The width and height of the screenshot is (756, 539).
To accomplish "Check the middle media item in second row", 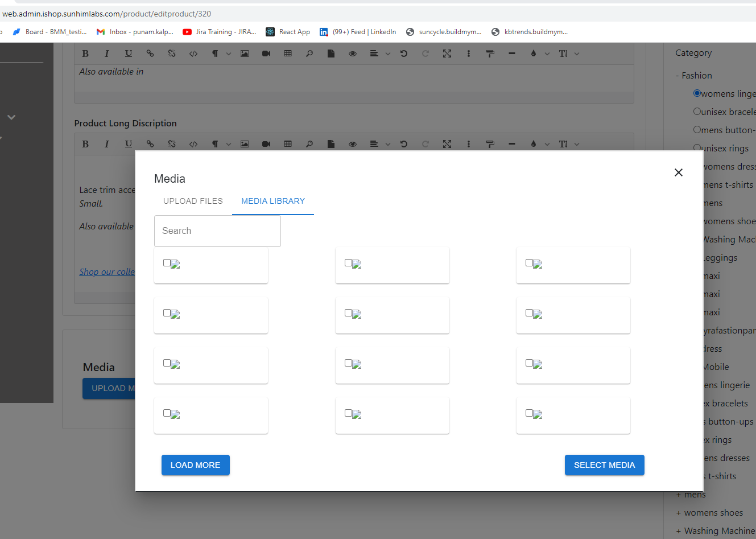I will (x=348, y=313).
